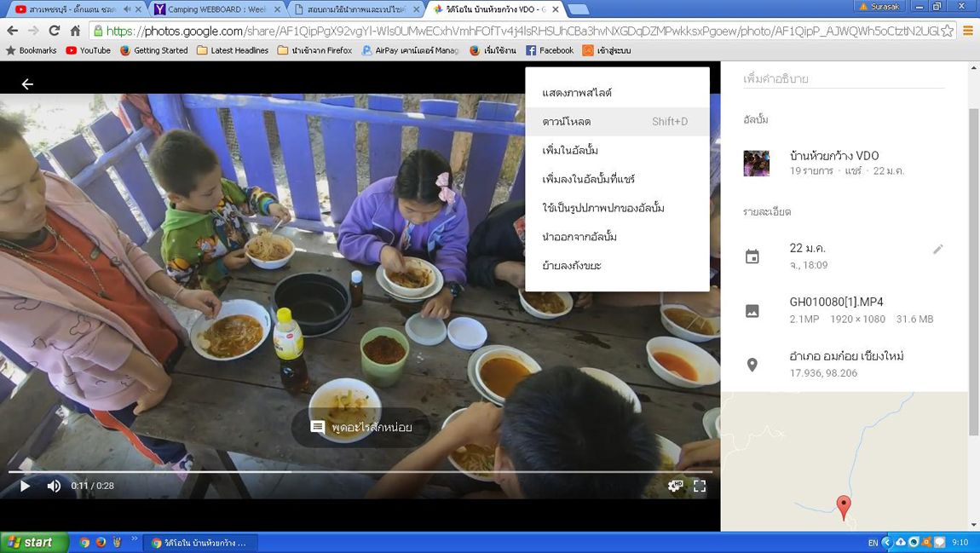Choose 'ดาวน์โหลด' download menu entry

(x=617, y=121)
